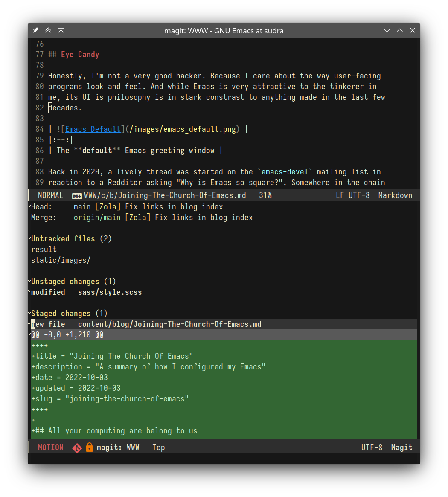The height and width of the screenshot is (497, 448).
Task: Maximize the Emacs window
Action: [x=400, y=30]
